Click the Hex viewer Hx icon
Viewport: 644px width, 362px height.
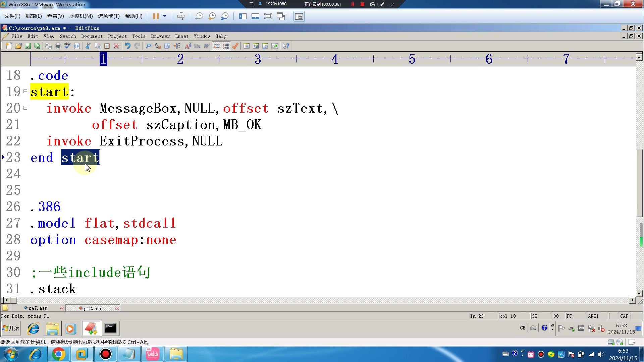(x=197, y=46)
